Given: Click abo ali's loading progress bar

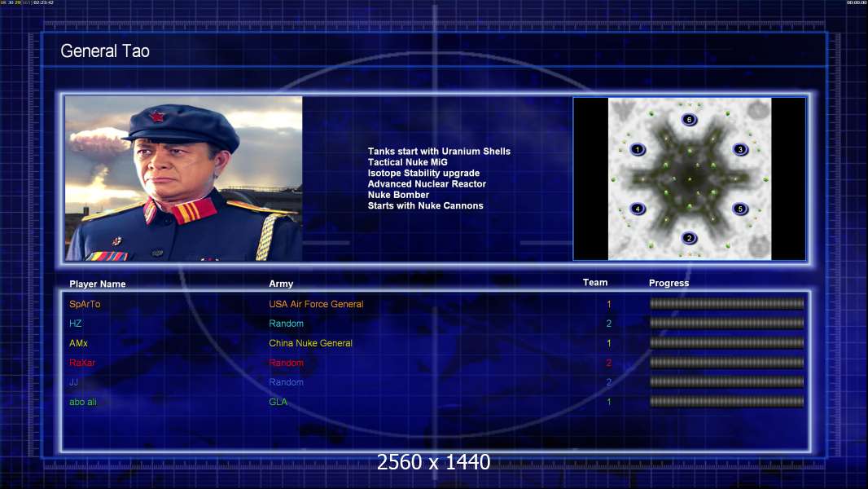Looking at the screenshot, I should tap(727, 402).
